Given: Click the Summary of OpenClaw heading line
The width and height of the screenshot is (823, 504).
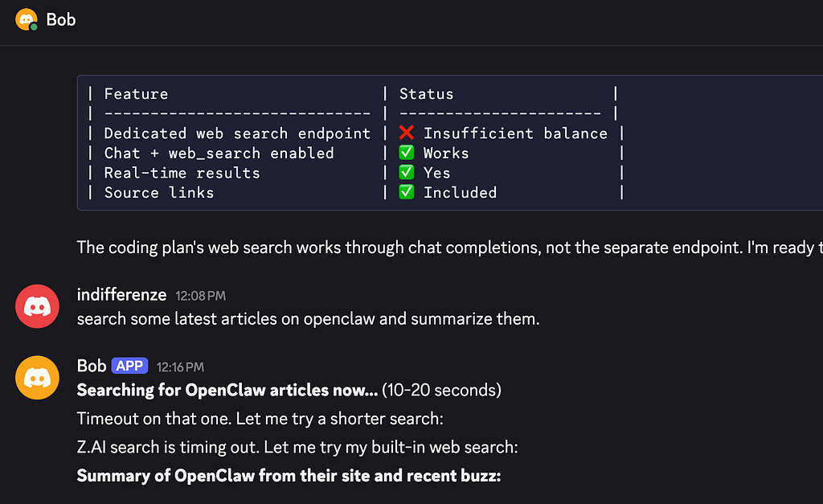Looking at the screenshot, I should [x=289, y=476].
